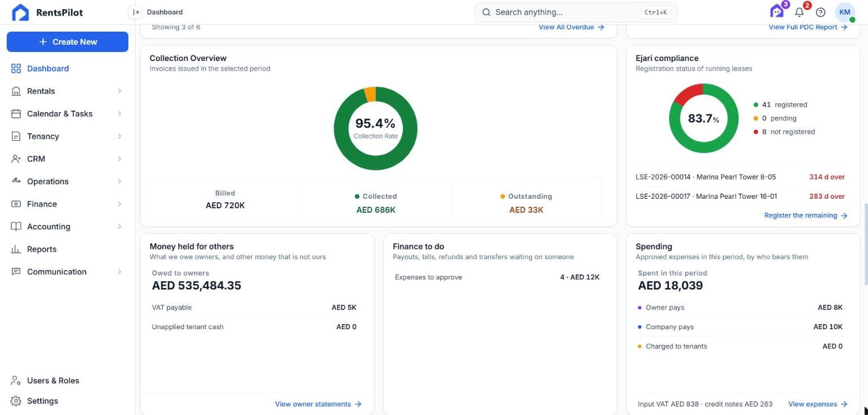This screenshot has width=868, height=415.
Task: Click the Create New button
Action: [67, 42]
